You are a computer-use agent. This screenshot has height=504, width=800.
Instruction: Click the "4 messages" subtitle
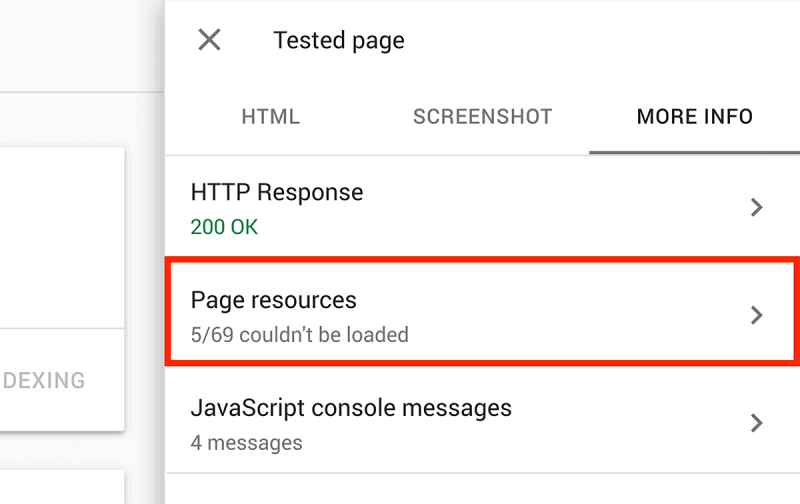click(246, 443)
